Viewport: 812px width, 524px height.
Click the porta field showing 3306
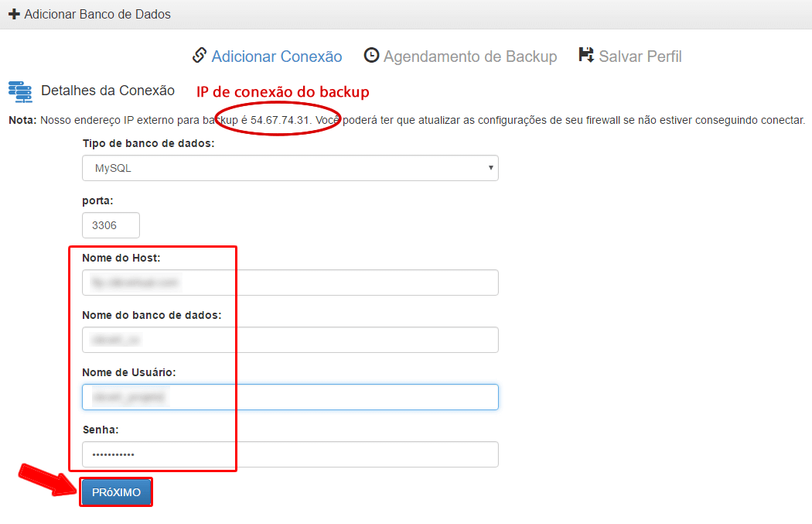111,225
